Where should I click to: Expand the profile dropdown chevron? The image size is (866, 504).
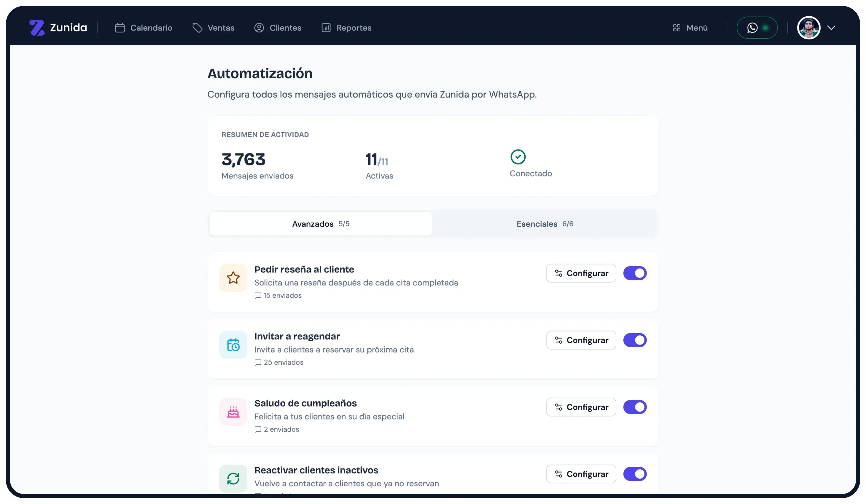click(831, 28)
